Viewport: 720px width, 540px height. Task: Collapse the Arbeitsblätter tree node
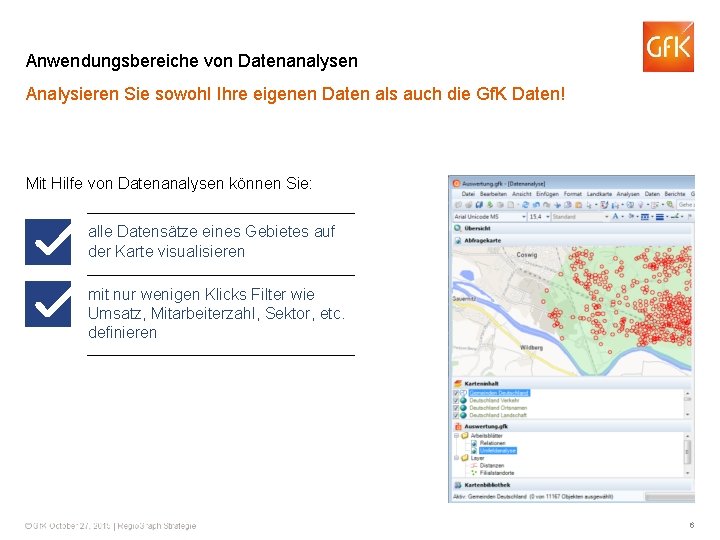coord(456,436)
